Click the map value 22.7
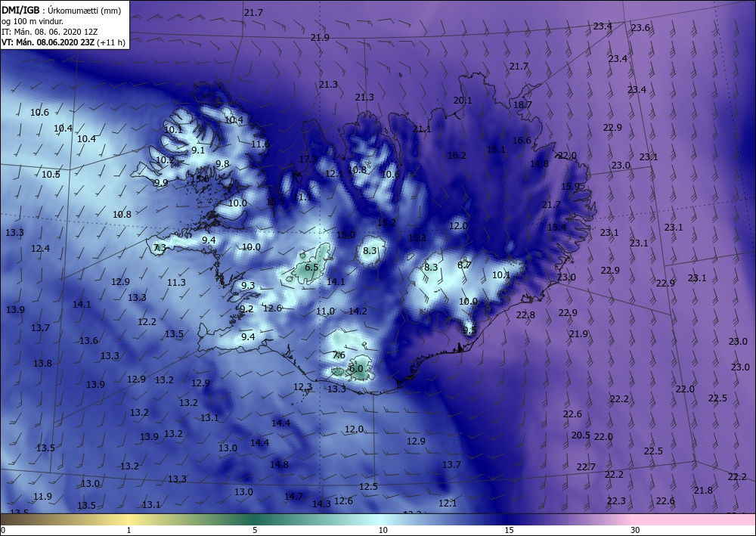 587,466
